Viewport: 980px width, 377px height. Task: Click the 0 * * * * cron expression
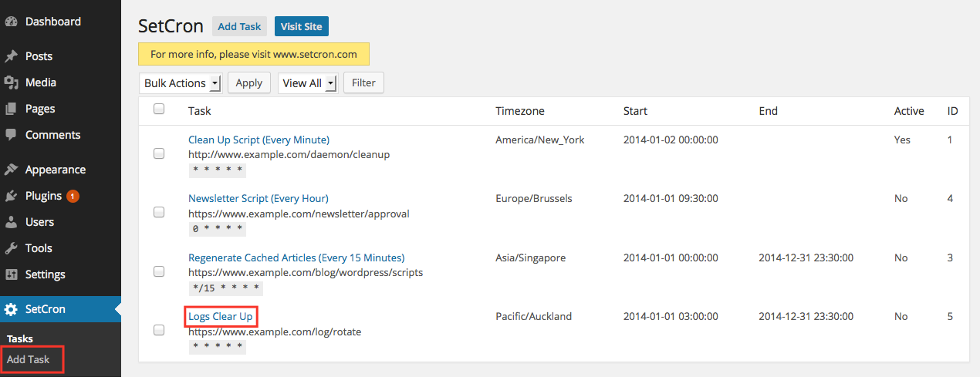pyautogui.click(x=218, y=229)
